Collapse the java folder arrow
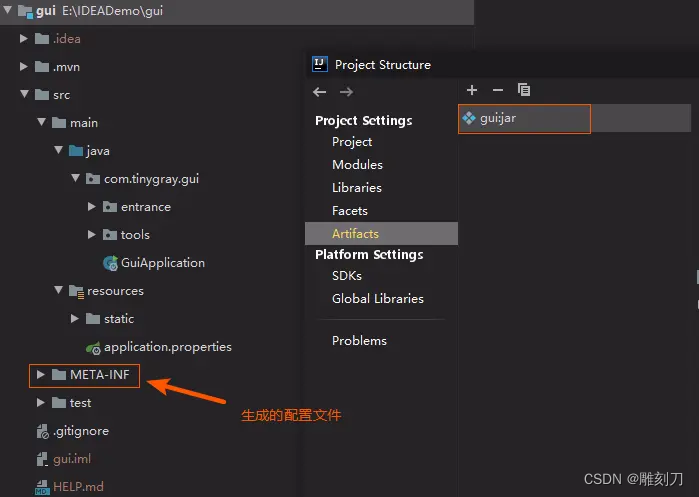This screenshot has height=497, width=699. pyautogui.click(x=58, y=150)
